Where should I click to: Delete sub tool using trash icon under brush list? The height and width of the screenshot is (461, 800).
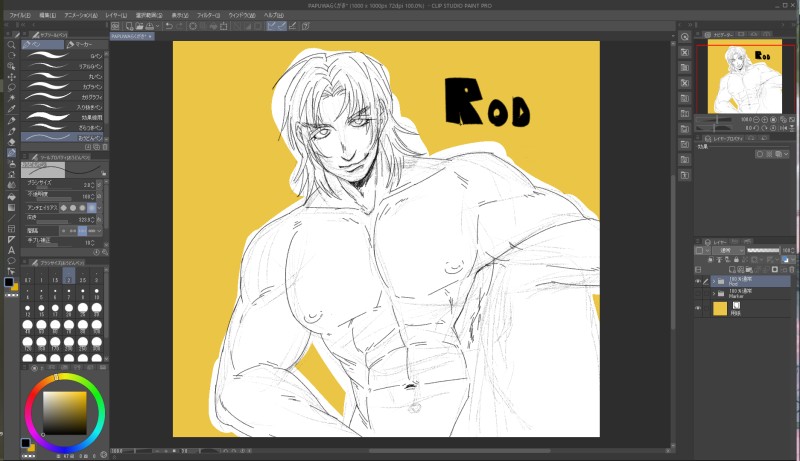[105, 147]
